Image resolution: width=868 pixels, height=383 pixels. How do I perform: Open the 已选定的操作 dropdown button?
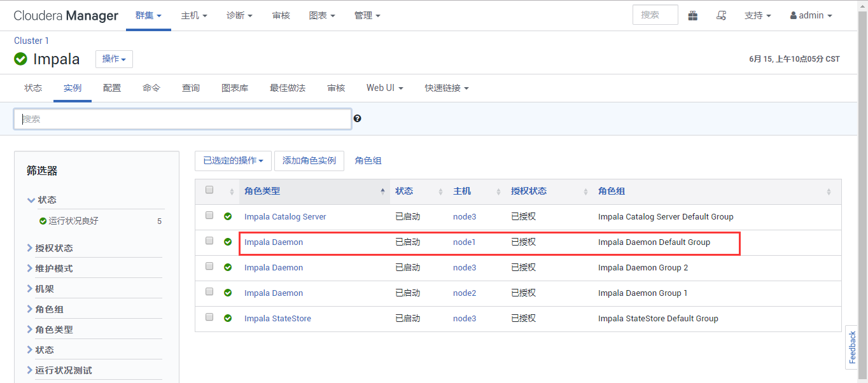[x=233, y=161]
